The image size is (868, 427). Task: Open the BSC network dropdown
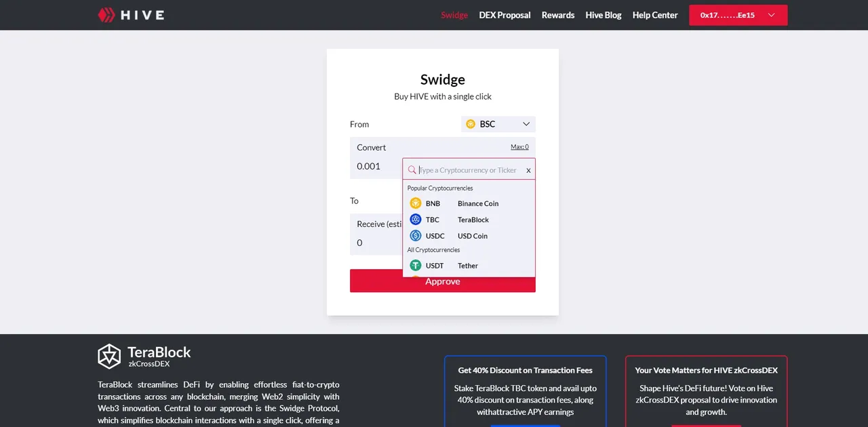pyautogui.click(x=498, y=124)
